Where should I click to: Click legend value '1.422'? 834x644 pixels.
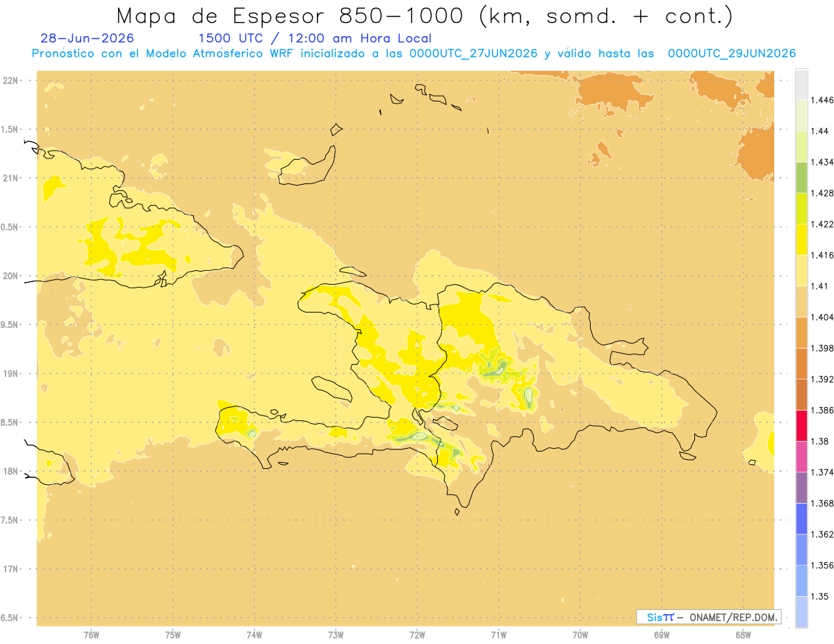pos(823,224)
